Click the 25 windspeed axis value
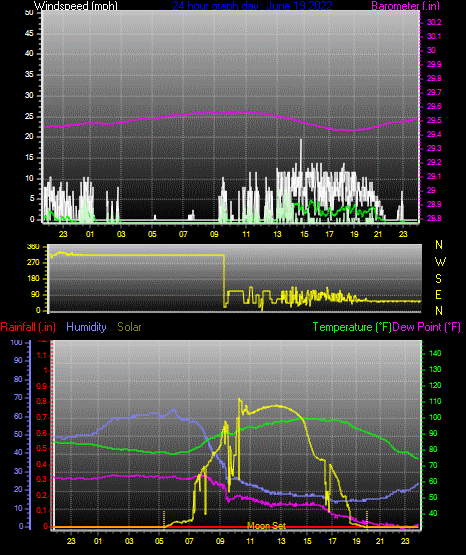The image size is (466, 555). tap(29, 116)
